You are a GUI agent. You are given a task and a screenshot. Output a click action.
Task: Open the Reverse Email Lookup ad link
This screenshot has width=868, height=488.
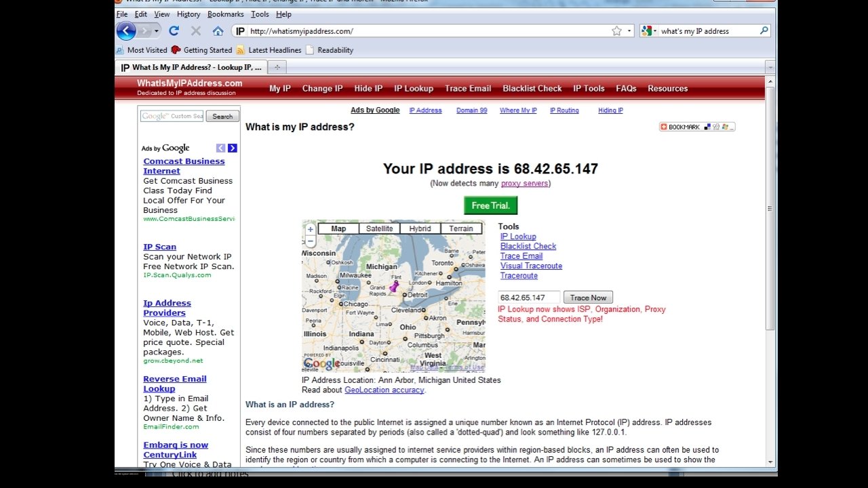(x=175, y=384)
